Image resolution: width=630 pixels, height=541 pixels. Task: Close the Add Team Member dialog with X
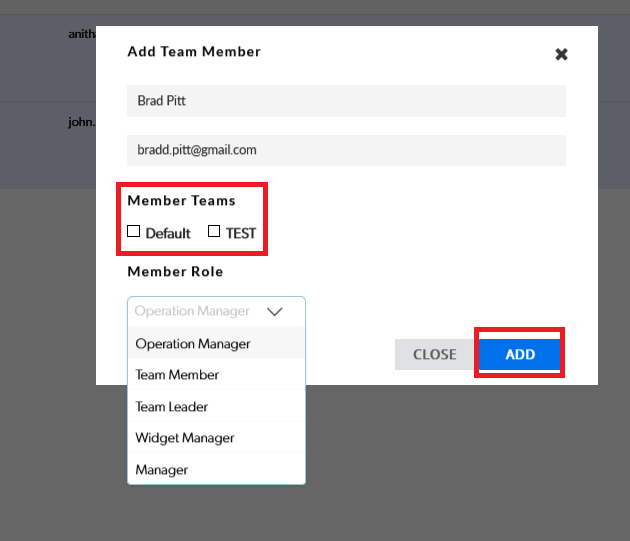pyautogui.click(x=561, y=54)
